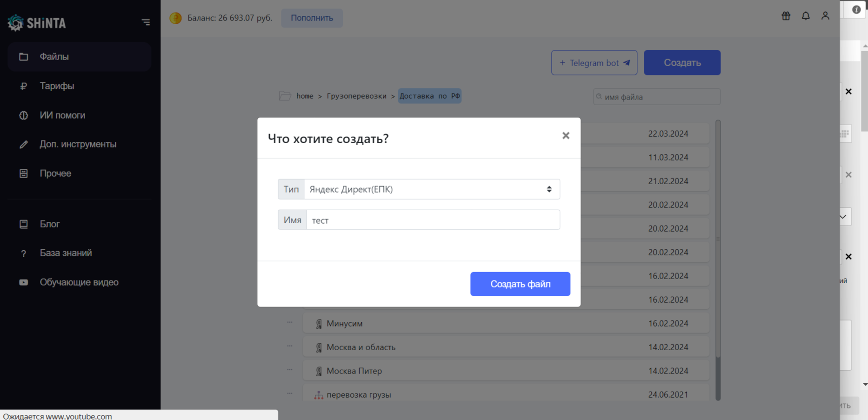Collapse sidebar with the hamburger menu icon
868x420 pixels.
[x=146, y=22]
